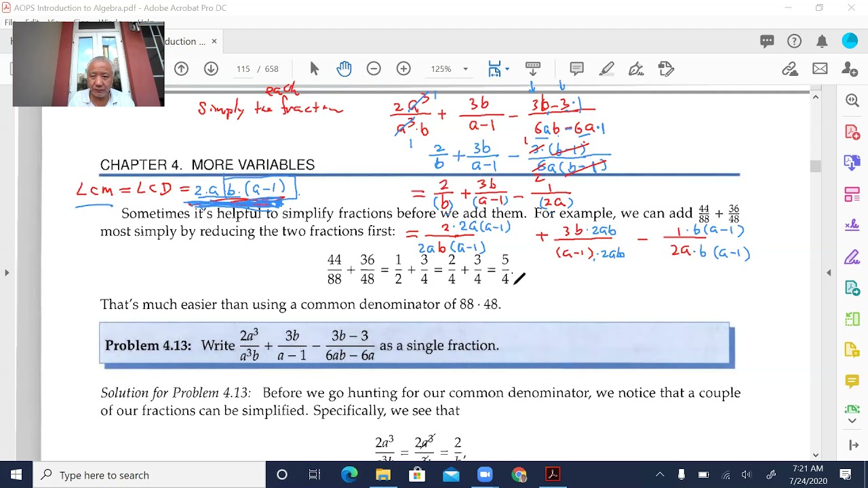Zoom out with the minus button
This screenshot has width=868, height=488.
(x=374, y=68)
